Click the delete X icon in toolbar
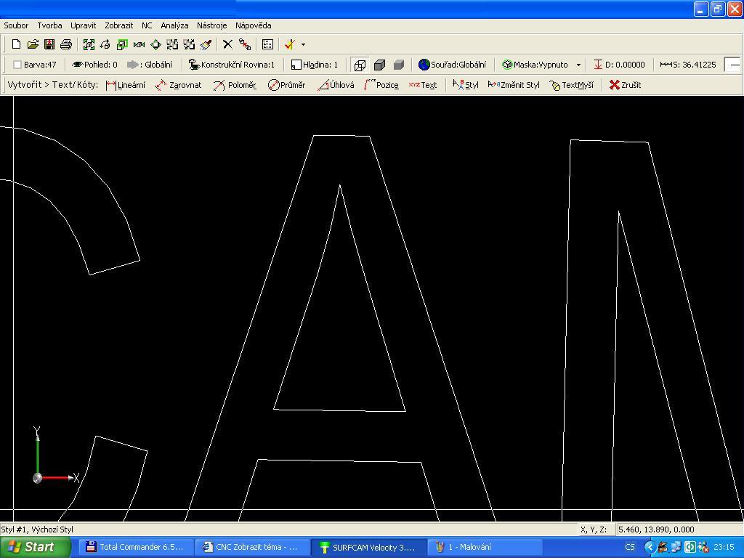 click(x=227, y=44)
